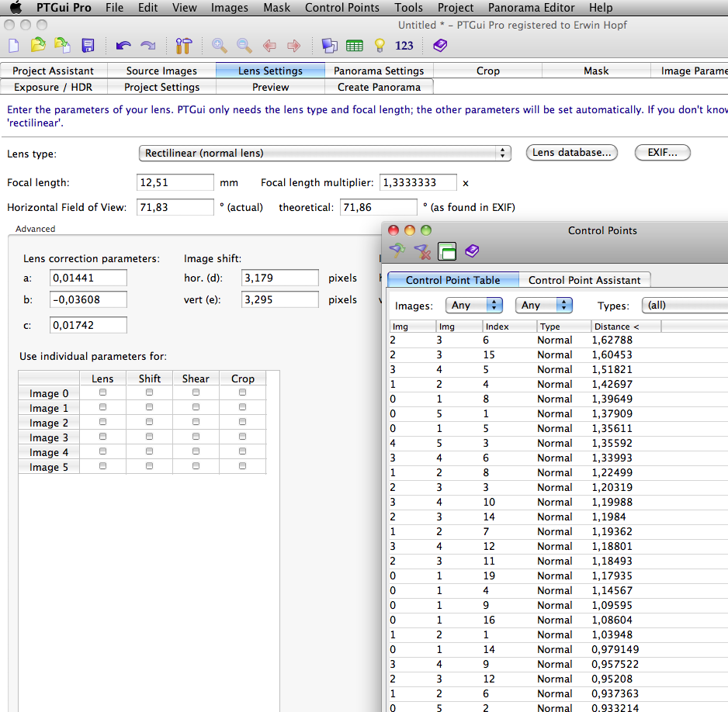Open the Control Point Assistant tab
728x712 pixels.
point(584,280)
